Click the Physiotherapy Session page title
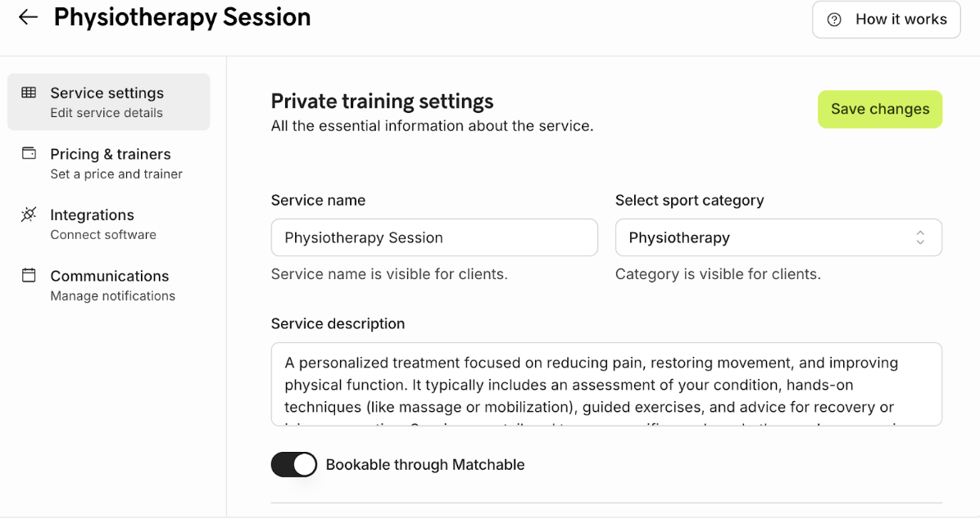 [182, 17]
